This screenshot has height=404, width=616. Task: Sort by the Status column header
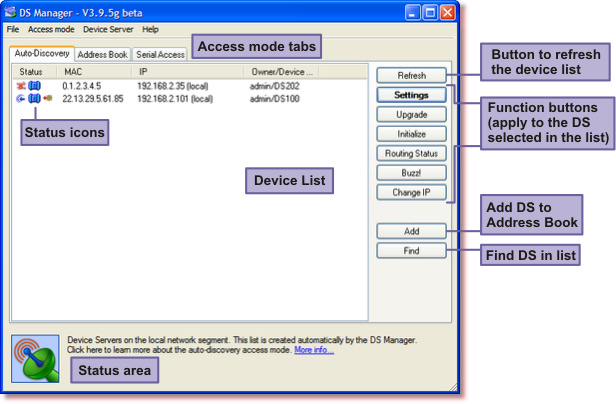35,72
